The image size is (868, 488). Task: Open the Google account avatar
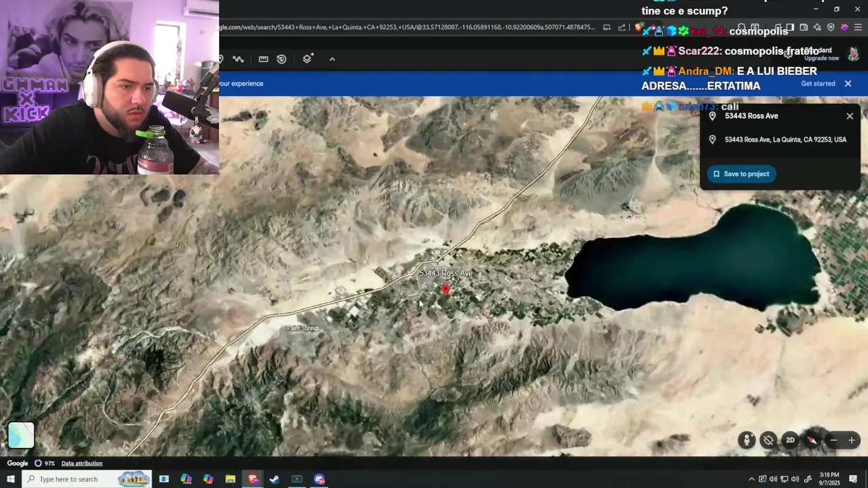(x=853, y=54)
